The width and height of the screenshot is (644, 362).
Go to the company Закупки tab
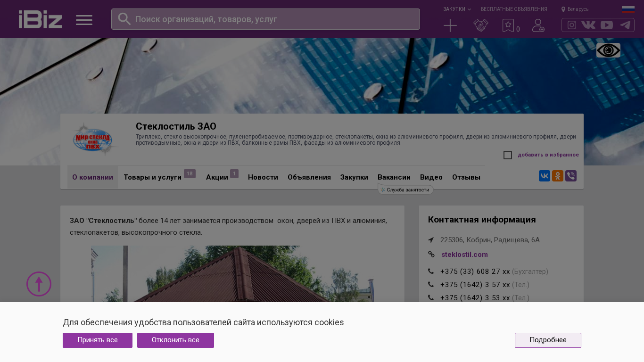(x=354, y=177)
